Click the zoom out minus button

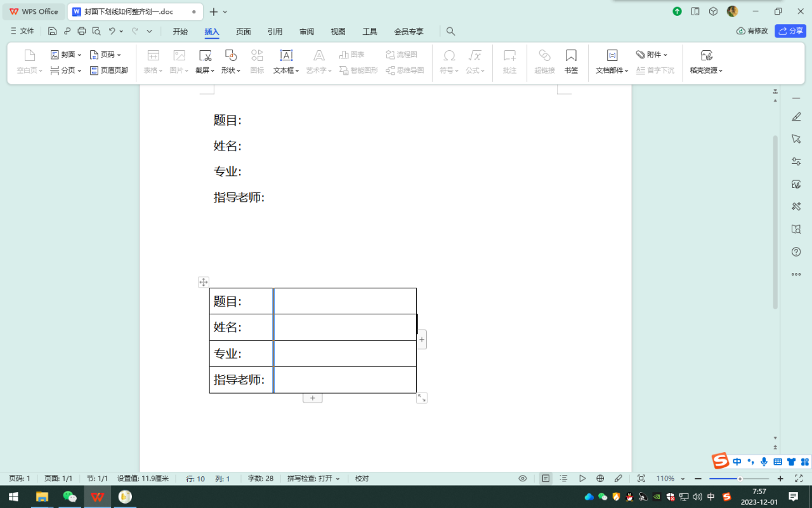(x=698, y=478)
